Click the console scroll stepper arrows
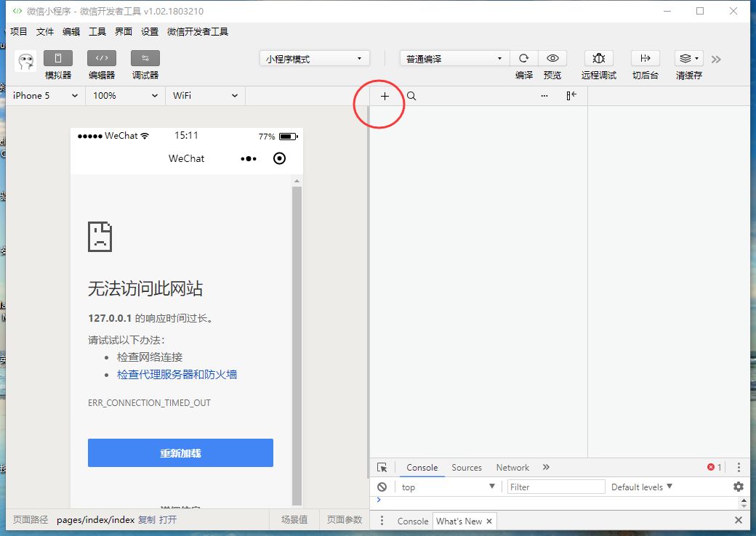Screen dimensions: 756x536 (x=744, y=503)
